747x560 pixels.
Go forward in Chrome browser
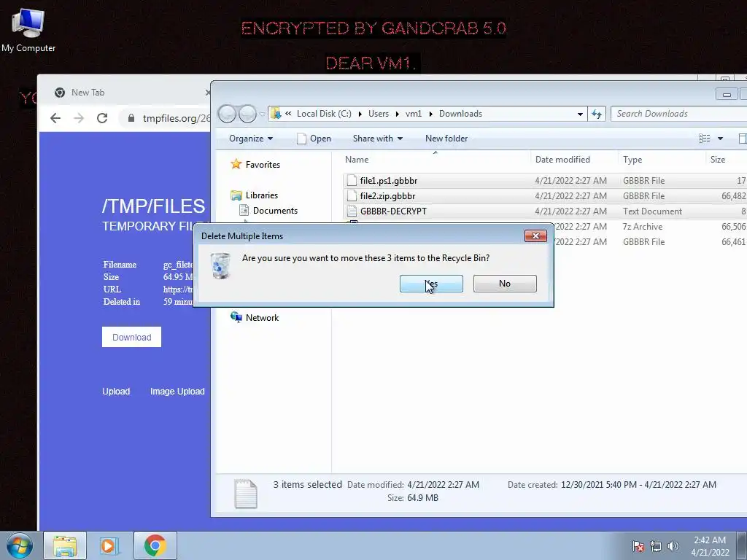[79, 118]
